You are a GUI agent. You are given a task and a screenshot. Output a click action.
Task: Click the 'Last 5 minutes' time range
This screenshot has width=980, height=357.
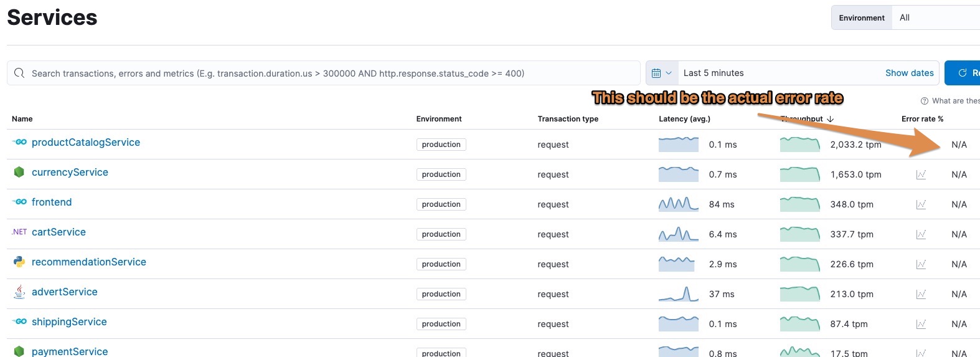(714, 73)
